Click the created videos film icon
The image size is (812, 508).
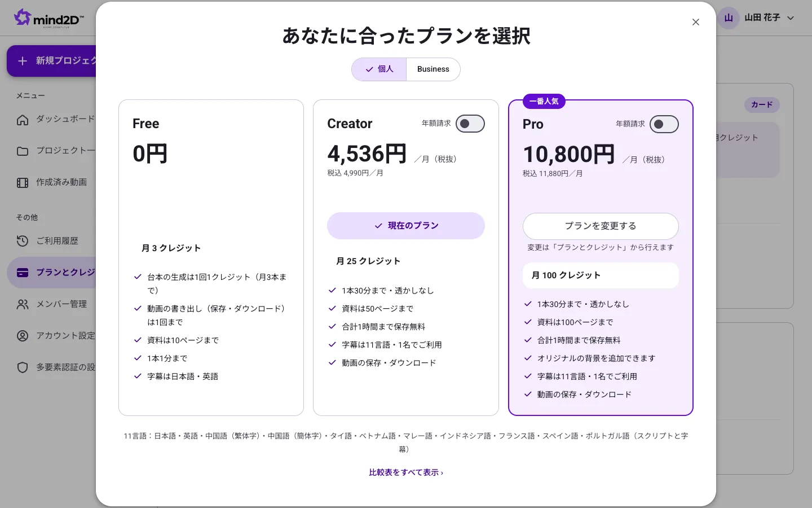[23, 183]
